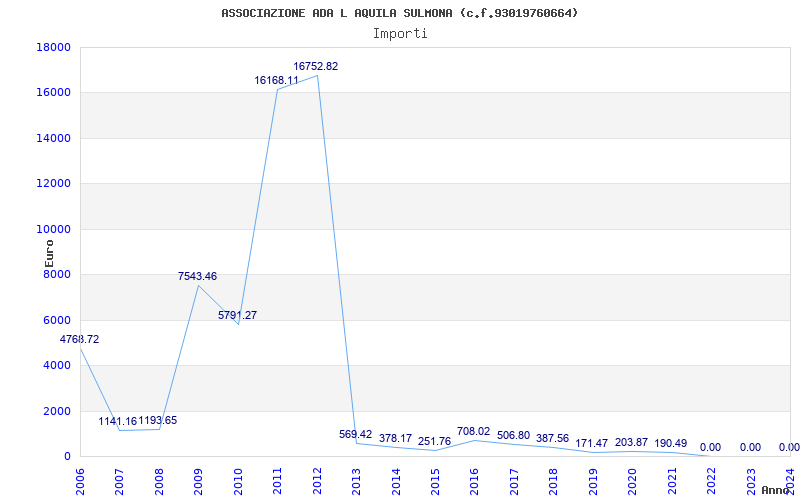Click the 5791.27 value label
The width and height of the screenshot is (800, 500).
[237, 315]
